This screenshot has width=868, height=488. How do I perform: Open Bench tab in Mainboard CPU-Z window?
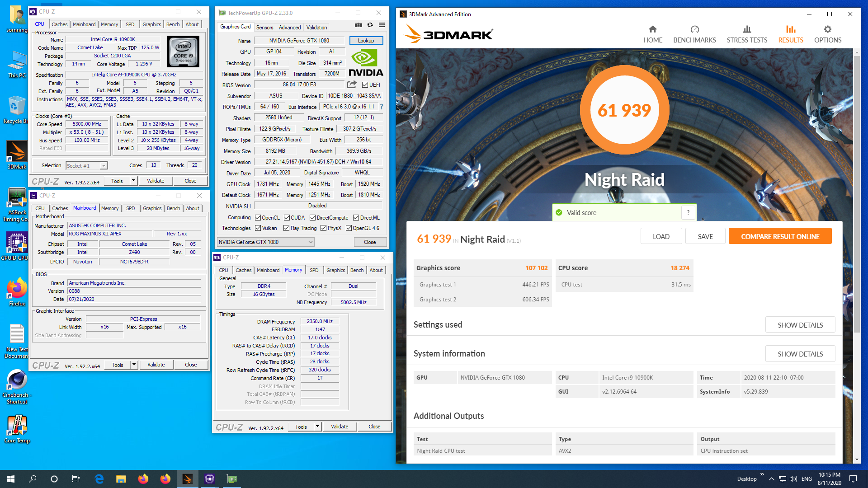pyautogui.click(x=173, y=208)
